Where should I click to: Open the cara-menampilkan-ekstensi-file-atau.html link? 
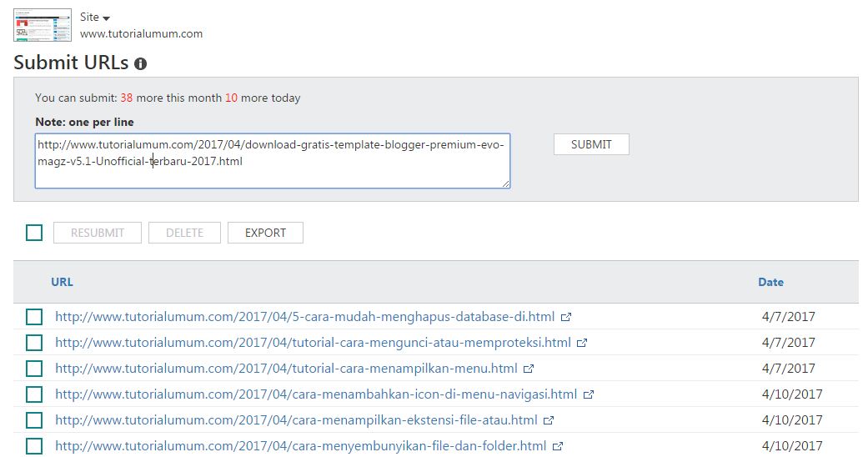(x=296, y=420)
